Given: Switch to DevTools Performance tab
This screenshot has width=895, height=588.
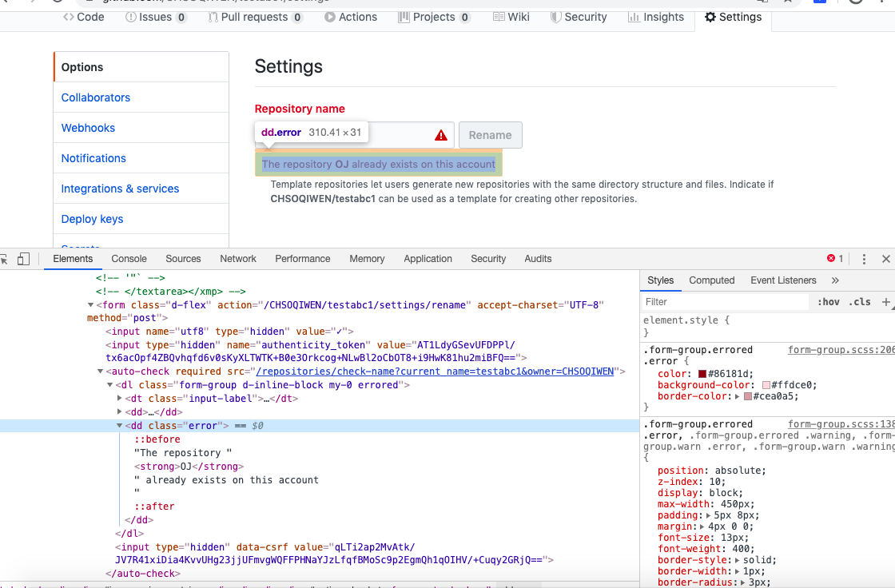Looking at the screenshot, I should [303, 259].
